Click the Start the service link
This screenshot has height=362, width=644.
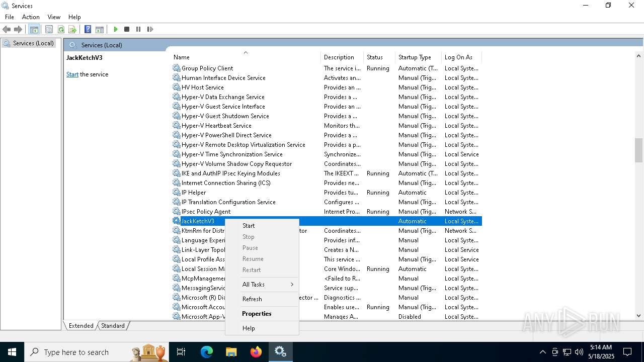(72, 74)
